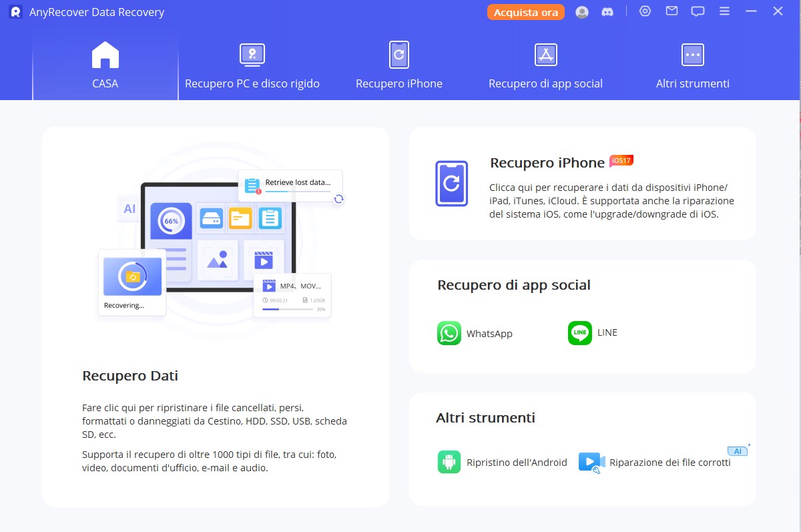The image size is (801, 532).
Task: Select the LINE app recovery icon
Action: (580, 333)
